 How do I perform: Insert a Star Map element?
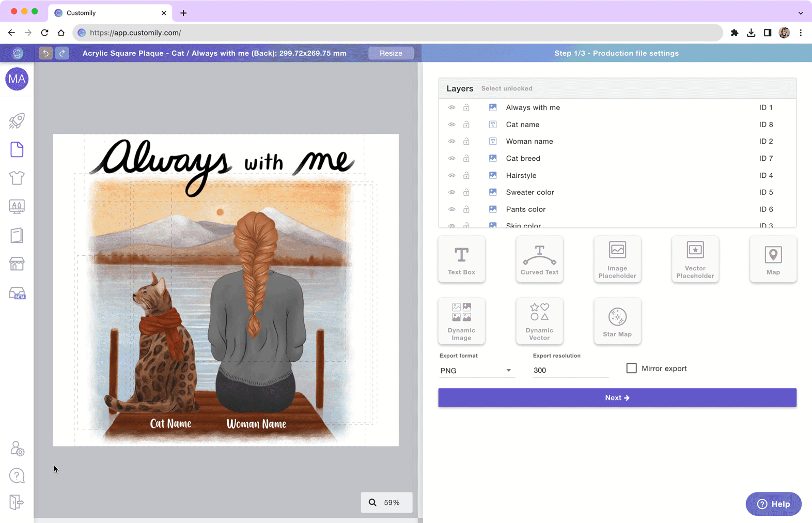tap(617, 321)
